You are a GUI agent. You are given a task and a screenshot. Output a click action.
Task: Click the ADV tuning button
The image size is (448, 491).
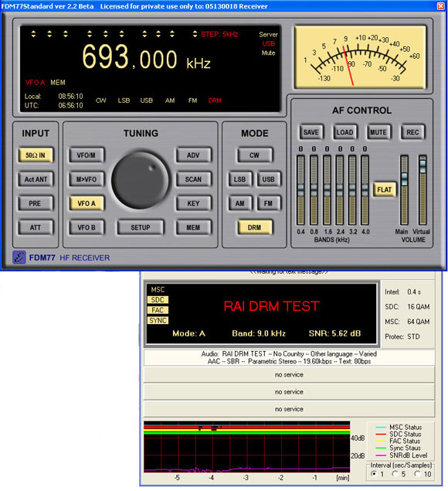point(193,155)
